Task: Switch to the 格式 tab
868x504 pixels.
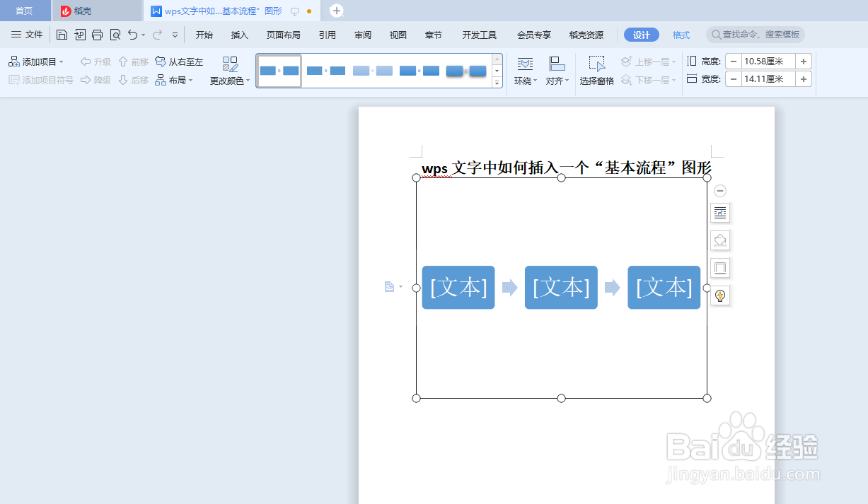Action: pyautogui.click(x=681, y=35)
